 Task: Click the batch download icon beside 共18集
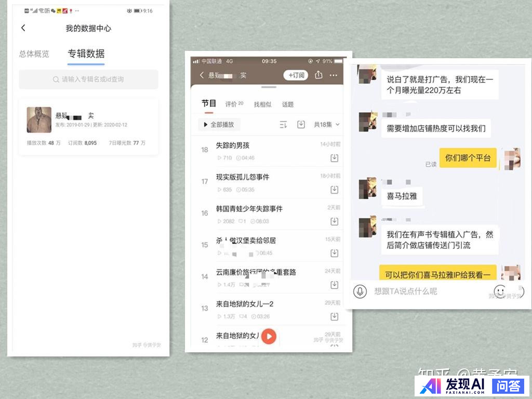301,125
